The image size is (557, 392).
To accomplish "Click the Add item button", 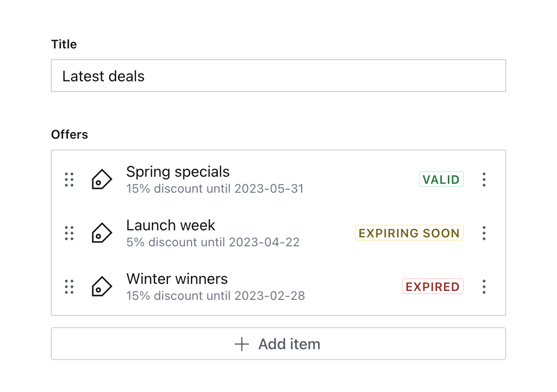I will click(x=278, y=344).
